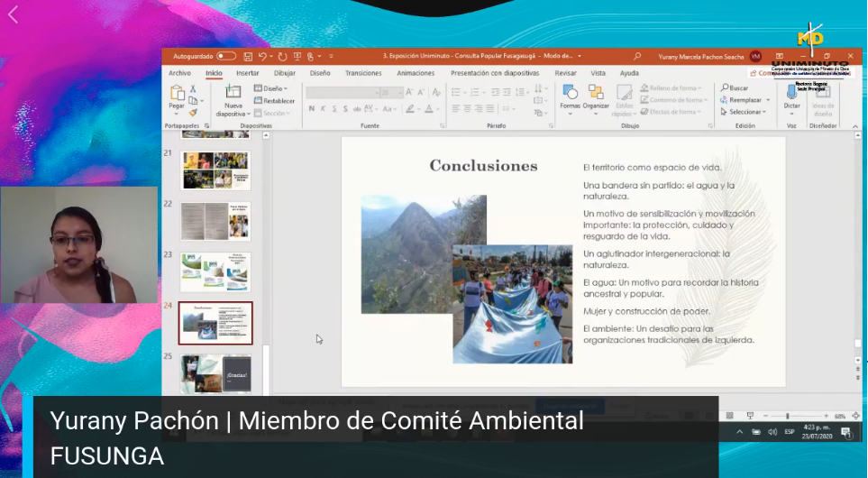Switch to the Revisar tab

[x=565, y=73]
